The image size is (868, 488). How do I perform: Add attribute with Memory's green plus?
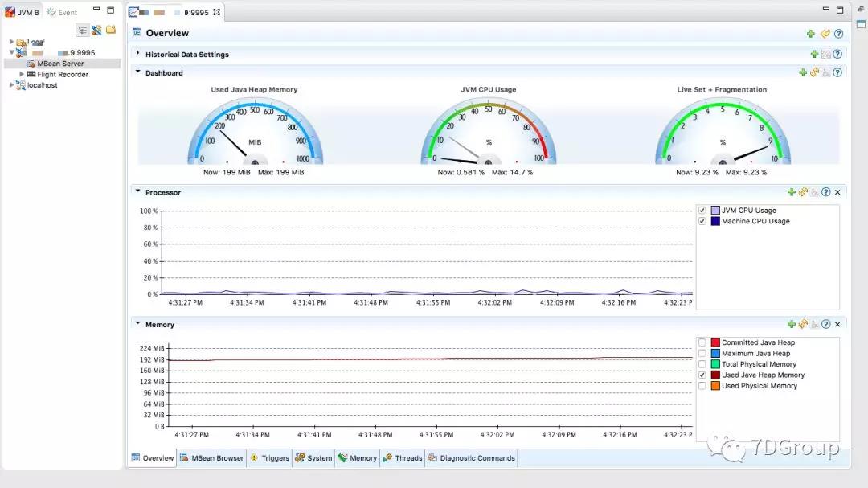tap(791, 324)
